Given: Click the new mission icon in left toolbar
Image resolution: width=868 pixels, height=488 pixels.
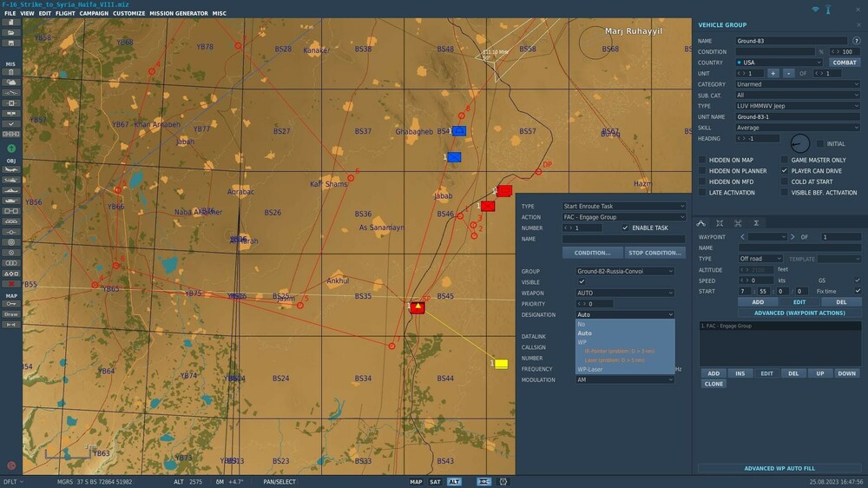Looking at the screenshot, I should pyautogui.click(x=10, y=23).
